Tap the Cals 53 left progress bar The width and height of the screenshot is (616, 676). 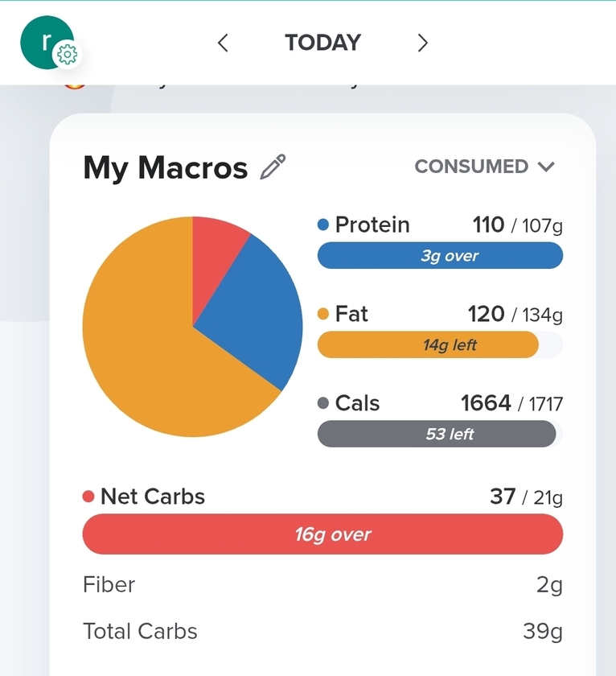(440, 434)
